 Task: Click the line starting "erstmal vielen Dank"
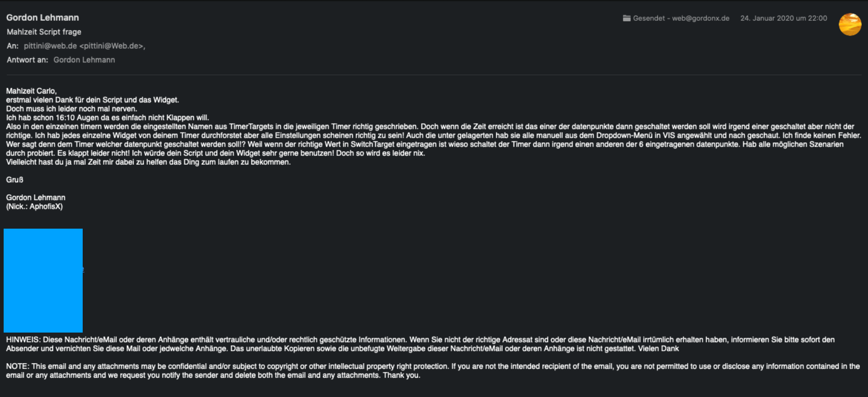(93, 100)
